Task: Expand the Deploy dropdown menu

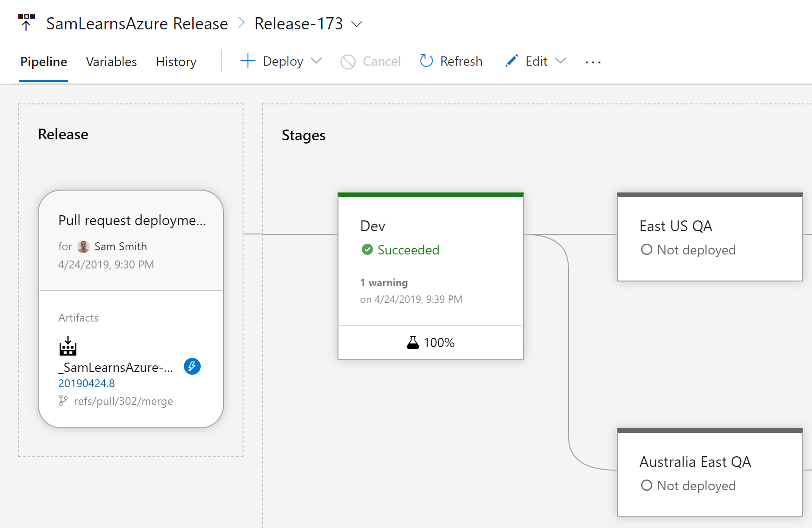Action: pos(317,61)
